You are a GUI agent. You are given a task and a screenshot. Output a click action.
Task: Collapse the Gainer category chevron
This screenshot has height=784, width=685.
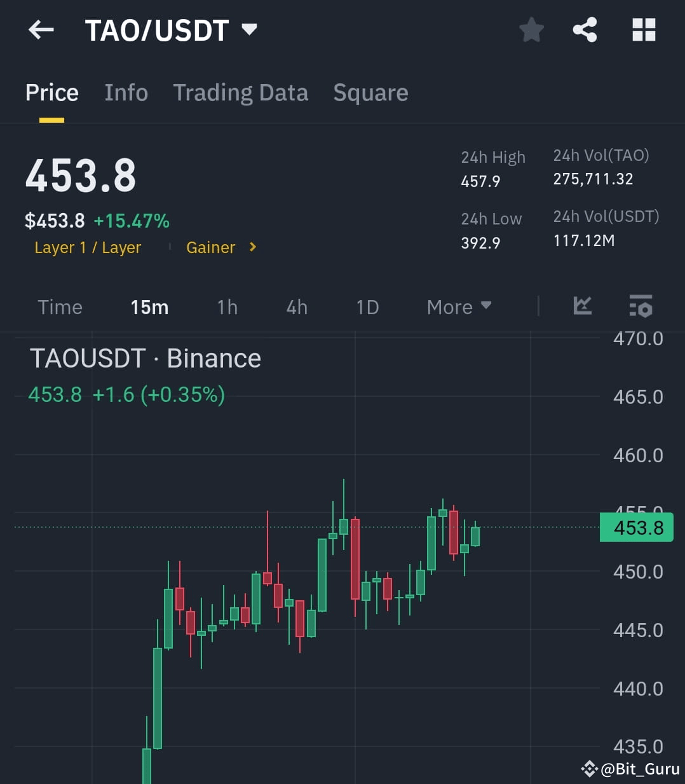[252, 247]
